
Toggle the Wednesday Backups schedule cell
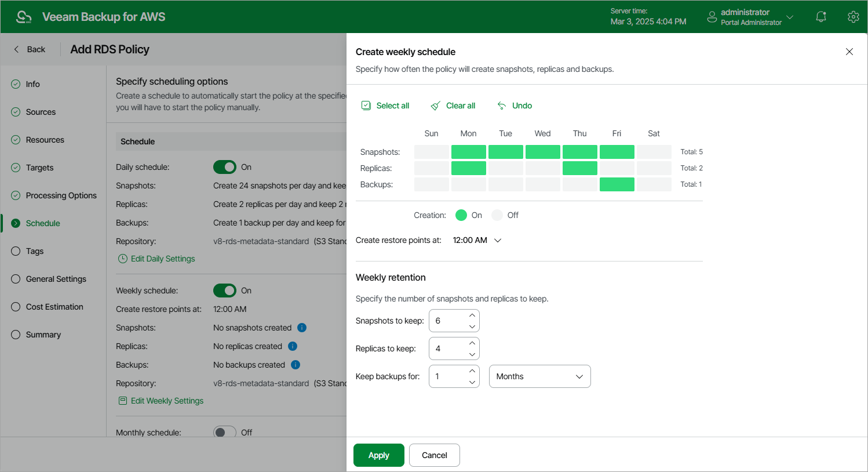click(x=543, y=184)
